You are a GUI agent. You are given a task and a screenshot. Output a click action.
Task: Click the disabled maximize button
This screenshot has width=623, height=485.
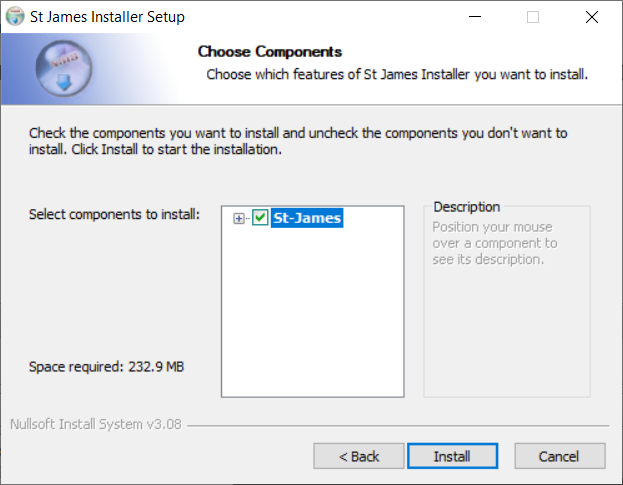(533, 17)
